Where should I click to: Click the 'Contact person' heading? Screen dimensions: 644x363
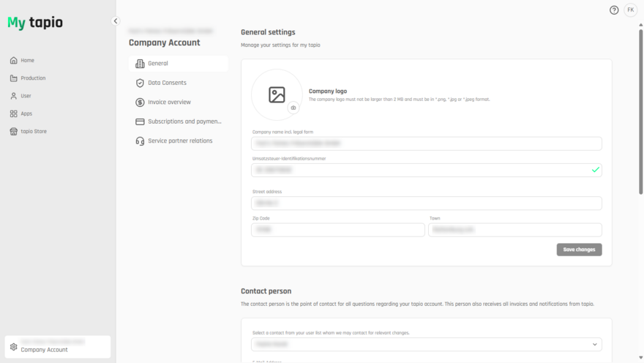point(266,291)
